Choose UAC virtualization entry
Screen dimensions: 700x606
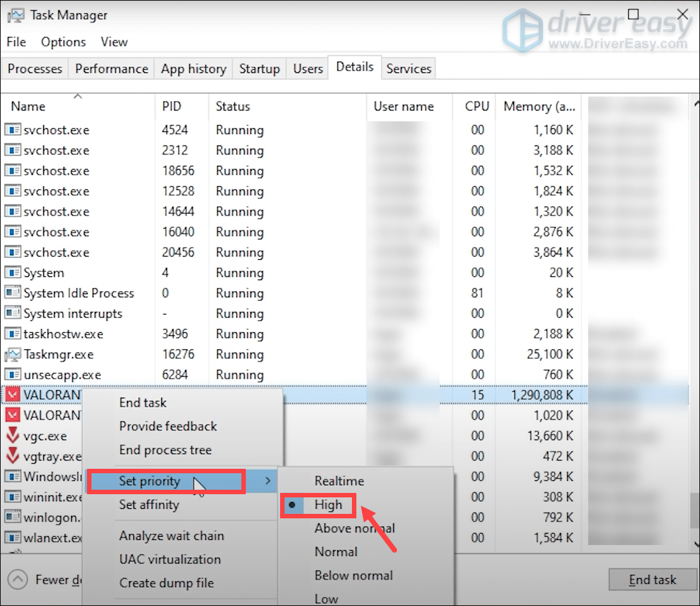coord(170,560)
